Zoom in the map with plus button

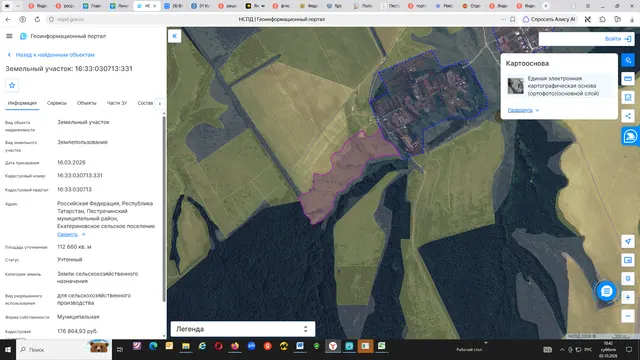[x=628, y=298]
